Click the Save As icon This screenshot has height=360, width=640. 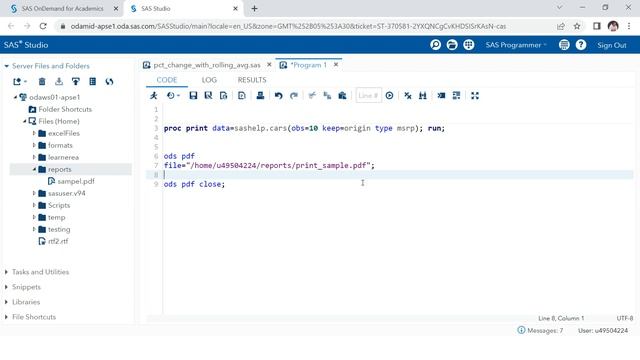(208, 96)
